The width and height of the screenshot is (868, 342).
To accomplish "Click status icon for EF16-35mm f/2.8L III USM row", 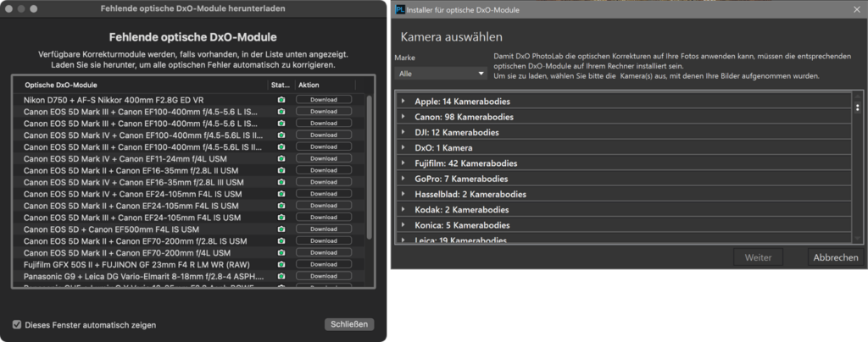I will (x=281, y=182).
